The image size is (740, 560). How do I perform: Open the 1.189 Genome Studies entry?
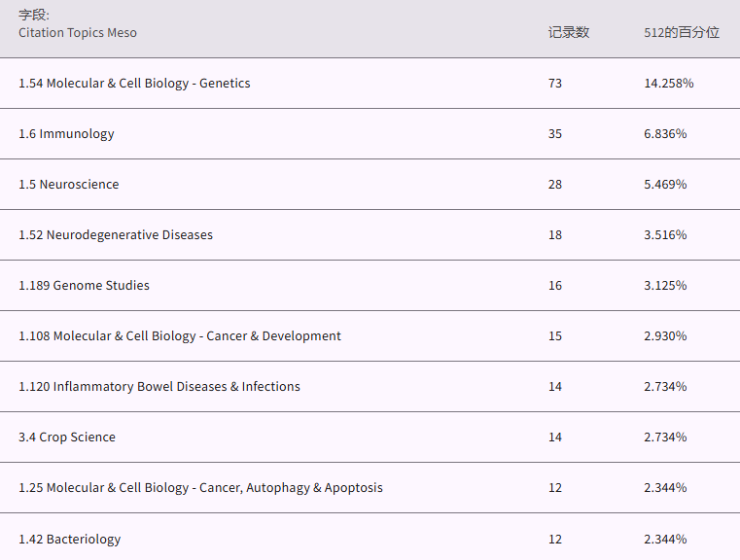click(x=85, y=286)
